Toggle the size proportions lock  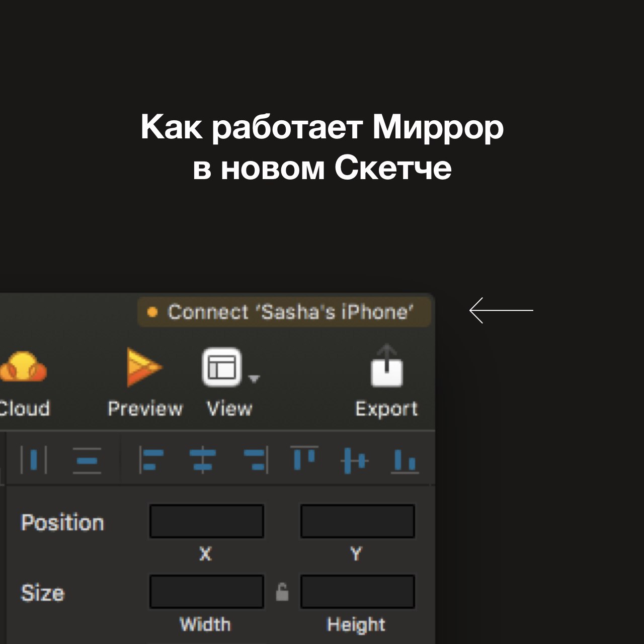(282, 592)
